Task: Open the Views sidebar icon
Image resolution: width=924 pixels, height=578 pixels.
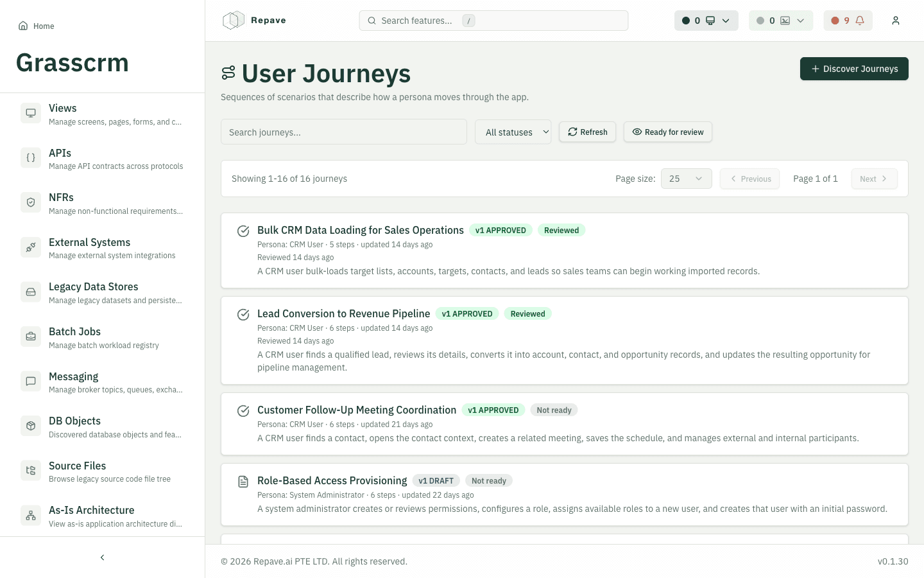Action: click(31, 114)
